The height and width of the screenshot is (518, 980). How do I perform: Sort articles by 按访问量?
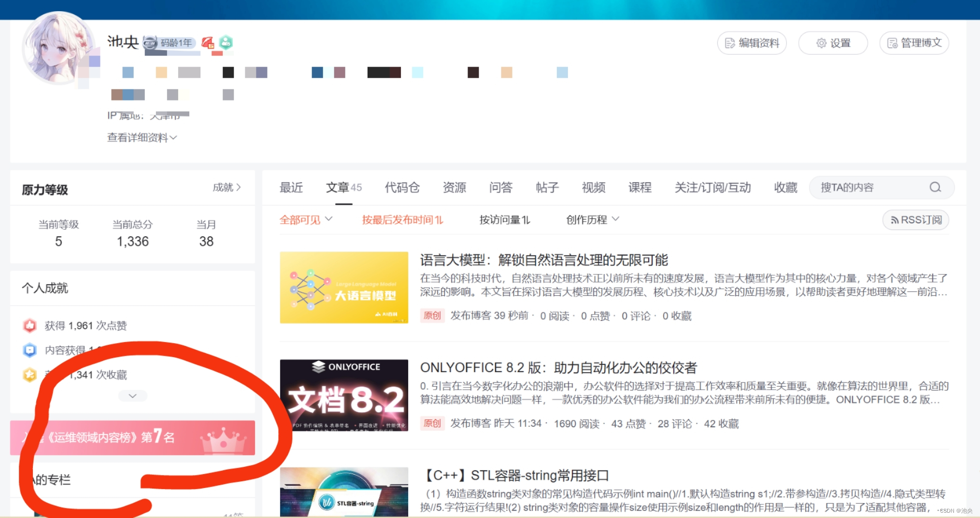(504, 220)
